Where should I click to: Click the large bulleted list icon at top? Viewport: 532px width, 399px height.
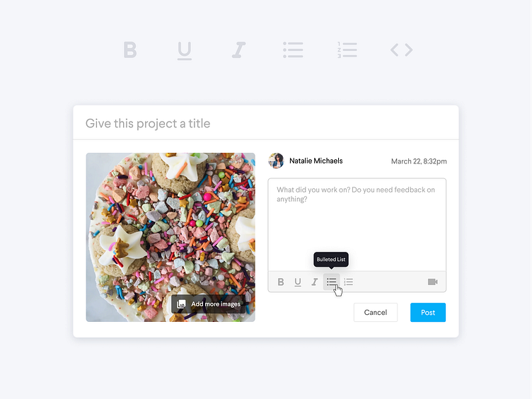293,50
